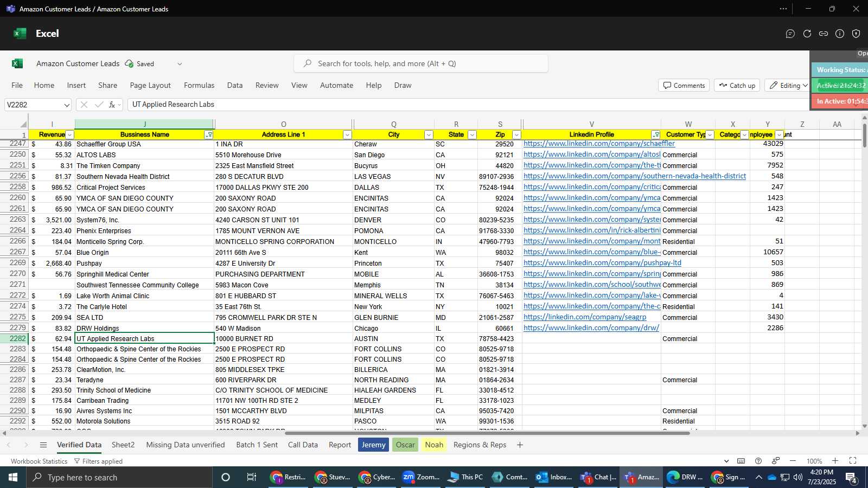The image size is (868, 488).
Task: Switch to Sheet2 tab
Action: coord(123,445)
